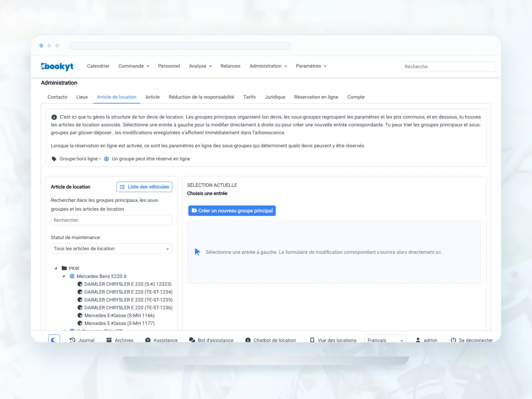Image resolution: width=532 pixels, height=399 pixels.
Task: Open Vue des locations
Action: (333, 340)
